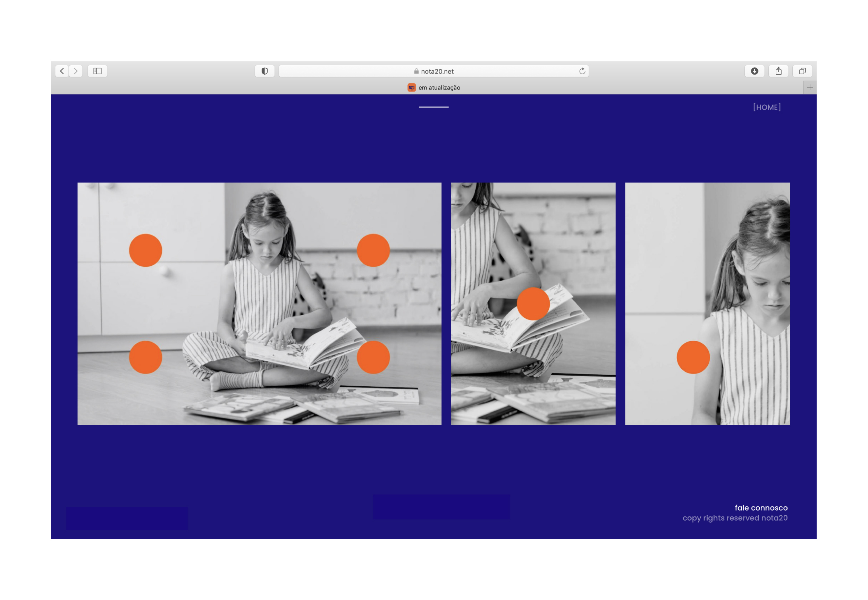Click the N20 favicon in the tab
868x600 pixels.
coord(411,88)
